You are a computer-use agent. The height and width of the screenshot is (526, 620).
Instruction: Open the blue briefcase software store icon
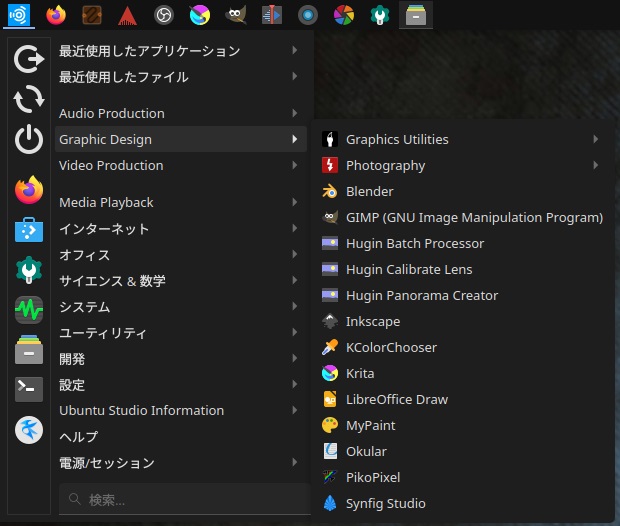tap(29, 230)
